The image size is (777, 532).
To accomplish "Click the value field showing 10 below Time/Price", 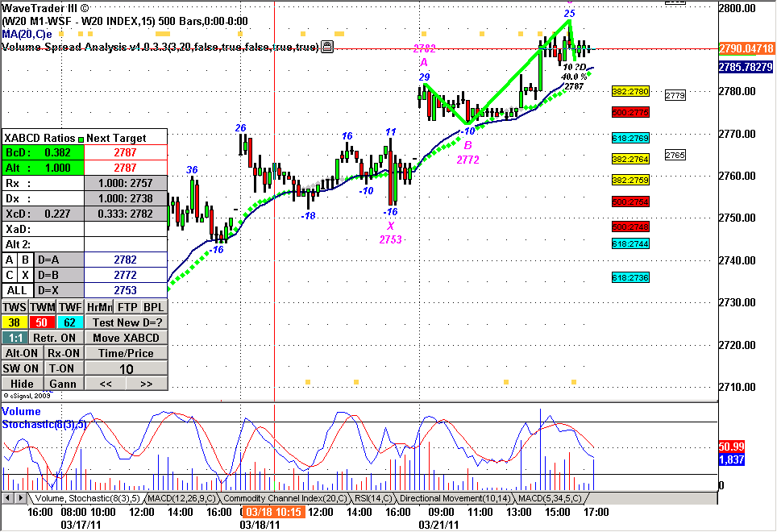I will [127, 368].
